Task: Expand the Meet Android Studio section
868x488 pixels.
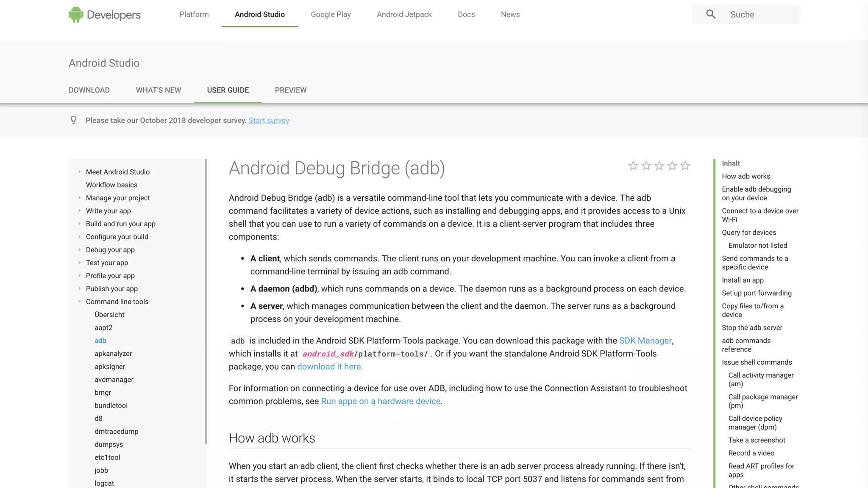Action: pyautogui.click(x=79, y=172)
